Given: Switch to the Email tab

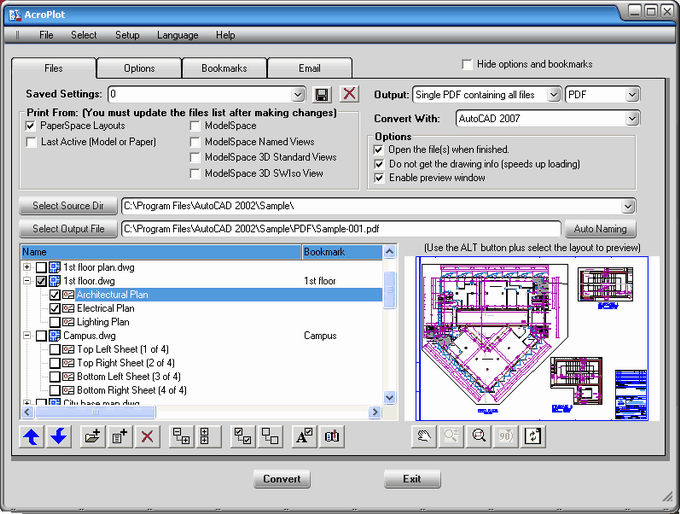Looking at the screenshot, I should pos(310,68).
